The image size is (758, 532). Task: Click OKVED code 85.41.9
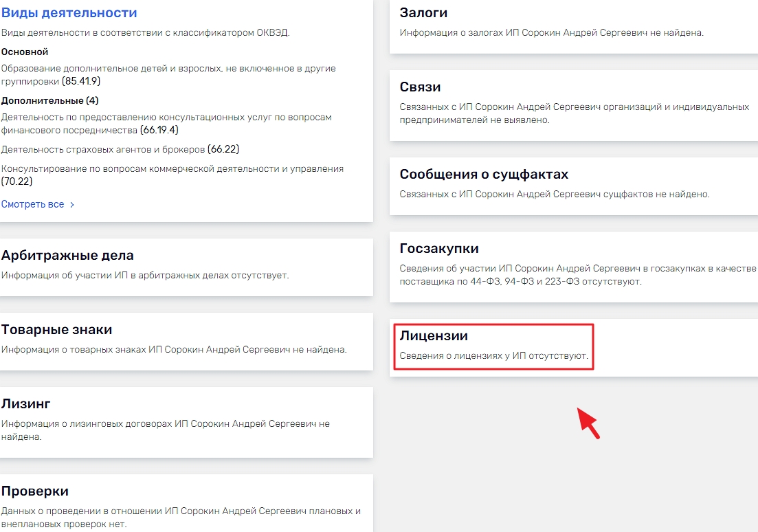[x=81, y=81]
